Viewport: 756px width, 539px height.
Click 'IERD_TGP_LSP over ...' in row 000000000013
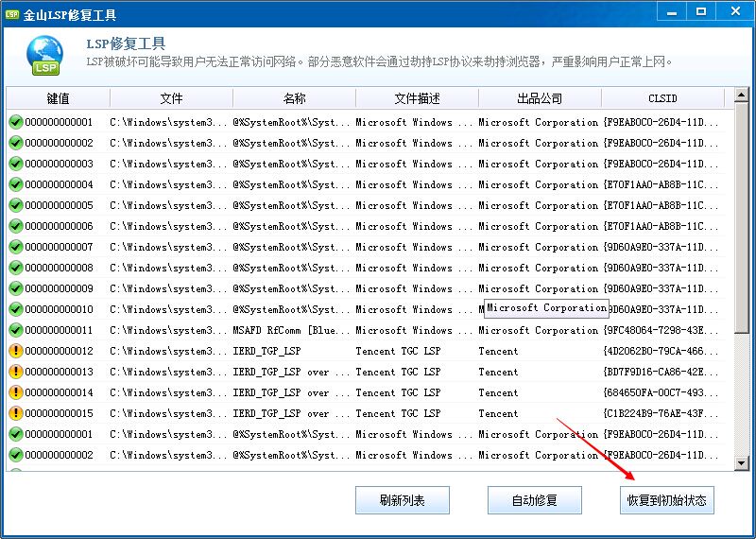(x=291, y=372)
